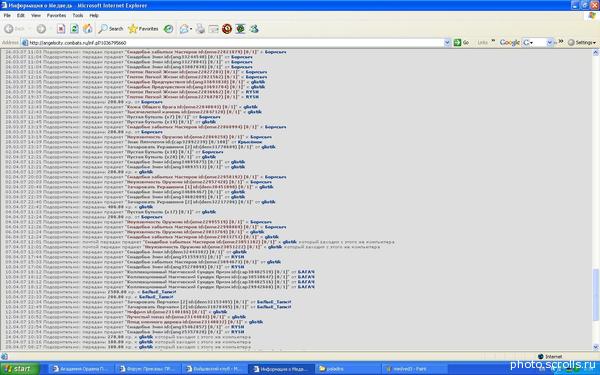Stop loading the page
Viewport: 600px width, 375px height.
point(61,29)
